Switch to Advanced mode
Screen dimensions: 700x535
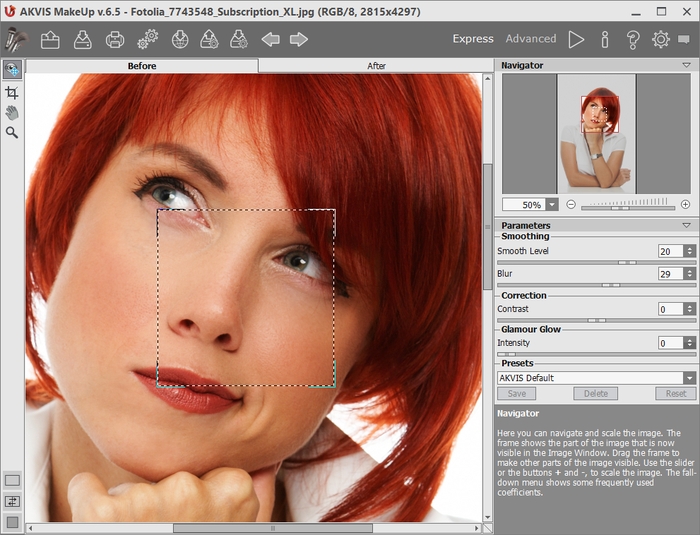pyautogui.click(x=531, y=39)
